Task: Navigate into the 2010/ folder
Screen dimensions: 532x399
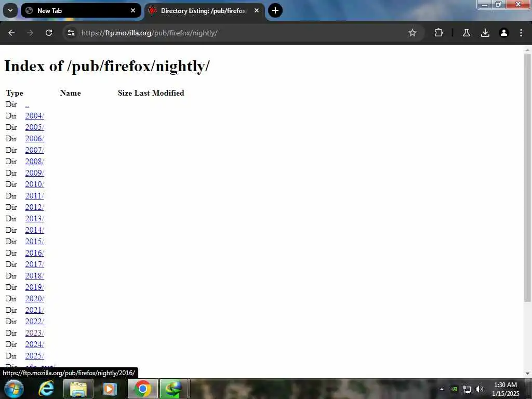Action: tap(35, 184)
